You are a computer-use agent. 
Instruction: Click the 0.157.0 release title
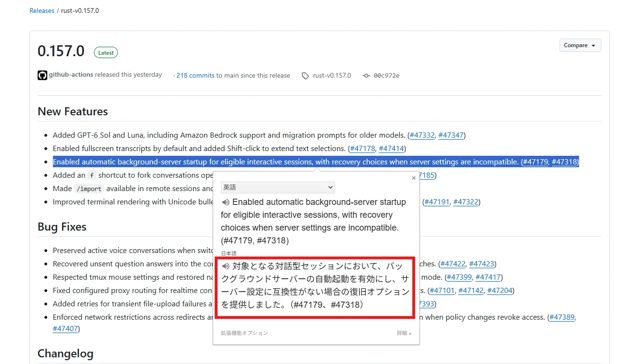pyautogui.click(x=61, y=51)
